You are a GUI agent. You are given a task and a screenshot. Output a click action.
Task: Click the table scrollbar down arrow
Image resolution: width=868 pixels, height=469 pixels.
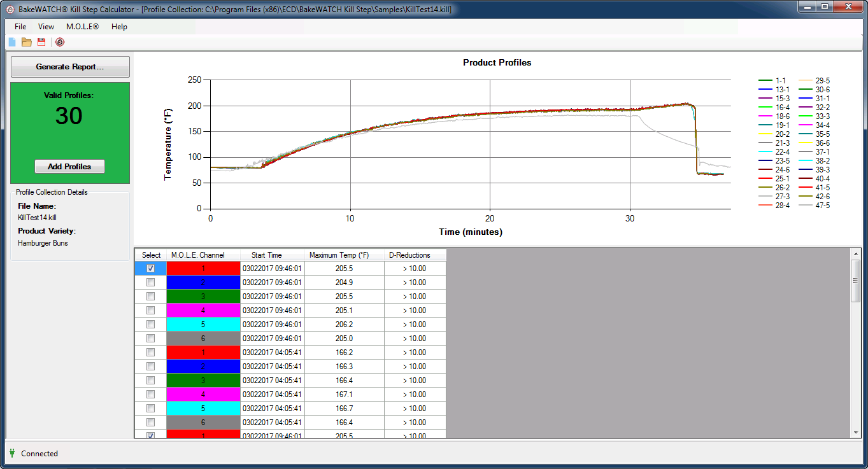(x=855, y=432)
